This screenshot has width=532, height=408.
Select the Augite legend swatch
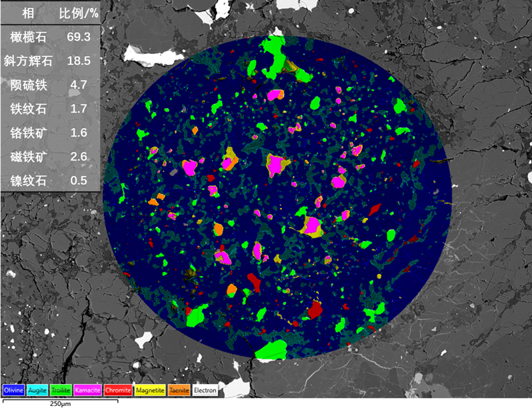[x=38, y=390]
